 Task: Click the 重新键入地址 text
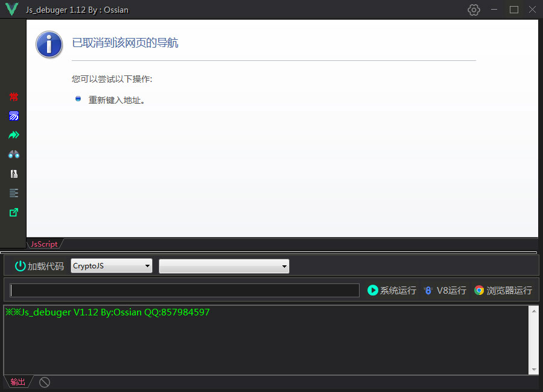pos(116,100)
